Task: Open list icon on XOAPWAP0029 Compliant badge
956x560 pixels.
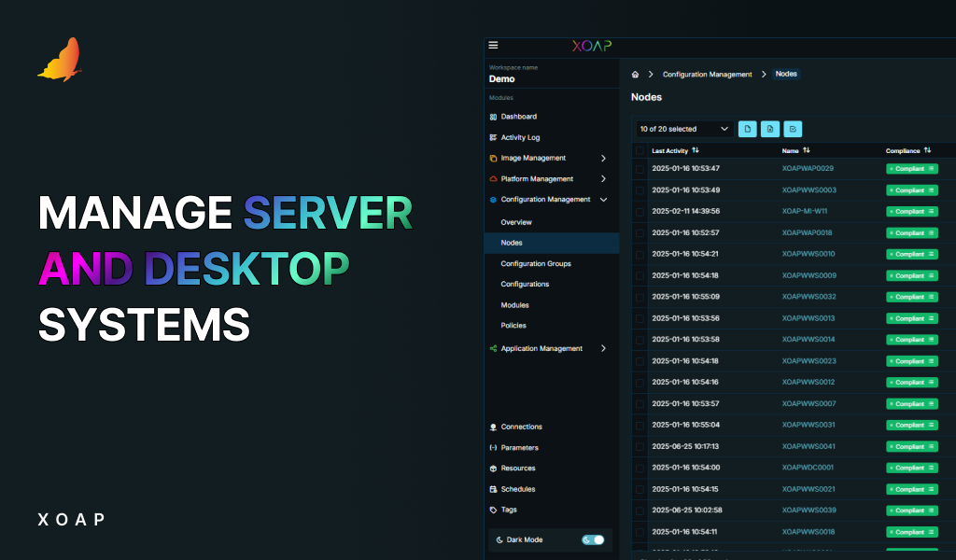Action: coord(931,169)
